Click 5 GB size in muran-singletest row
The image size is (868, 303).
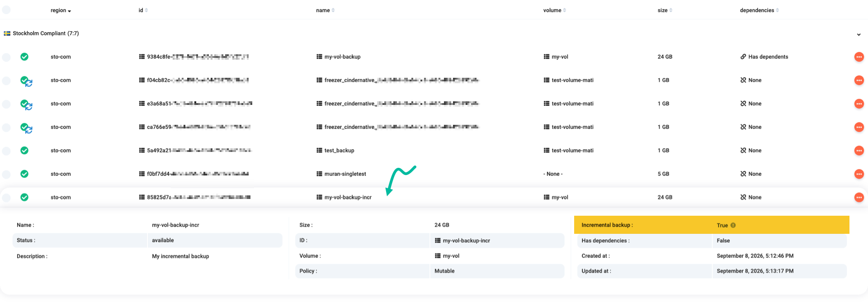click(x=663, y=174)
